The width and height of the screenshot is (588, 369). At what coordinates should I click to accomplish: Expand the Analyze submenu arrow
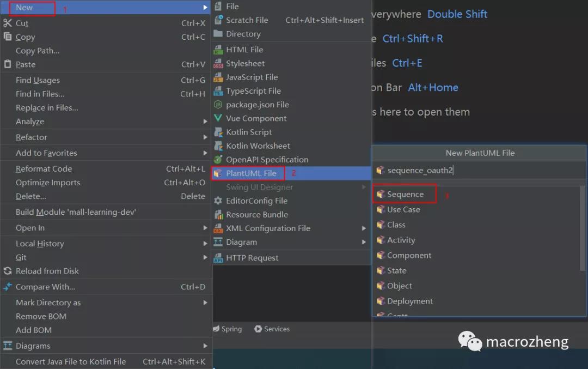click(x=205, y=121)
